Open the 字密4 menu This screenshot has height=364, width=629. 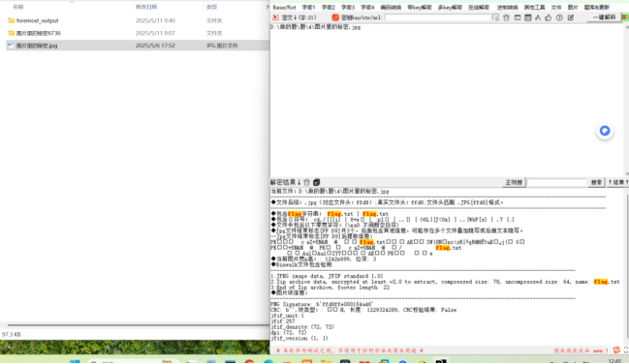[x=367, y=7]
